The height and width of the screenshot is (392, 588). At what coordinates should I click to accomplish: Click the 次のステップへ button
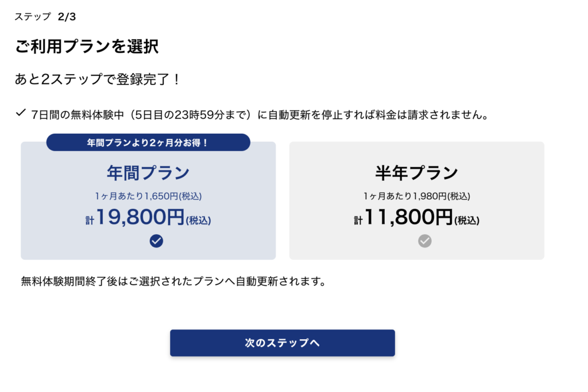point(283,343)
